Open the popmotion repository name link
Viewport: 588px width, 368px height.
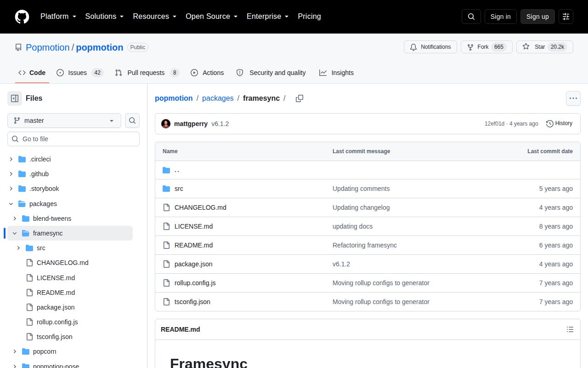[x=100, y=47]
